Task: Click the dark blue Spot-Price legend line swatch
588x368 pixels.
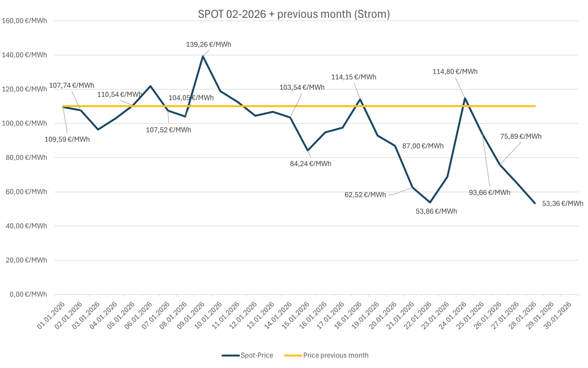Action: [x=230, y=355]
